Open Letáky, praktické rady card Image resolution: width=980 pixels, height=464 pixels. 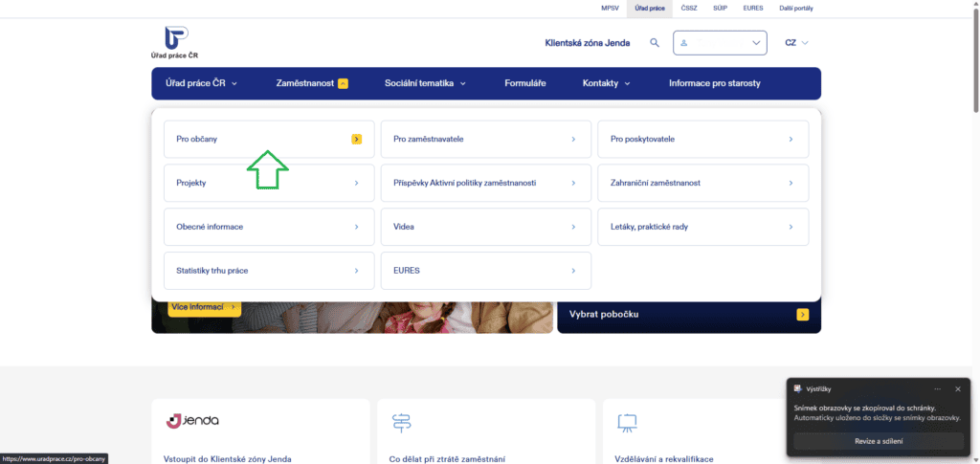[703, 227]
